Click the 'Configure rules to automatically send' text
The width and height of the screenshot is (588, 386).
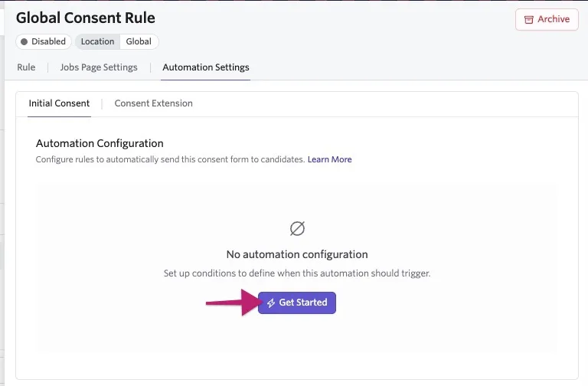170,159
